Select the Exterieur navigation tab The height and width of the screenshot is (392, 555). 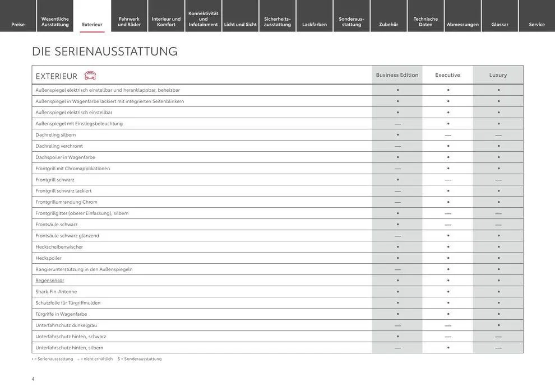(x=92, y=24)
